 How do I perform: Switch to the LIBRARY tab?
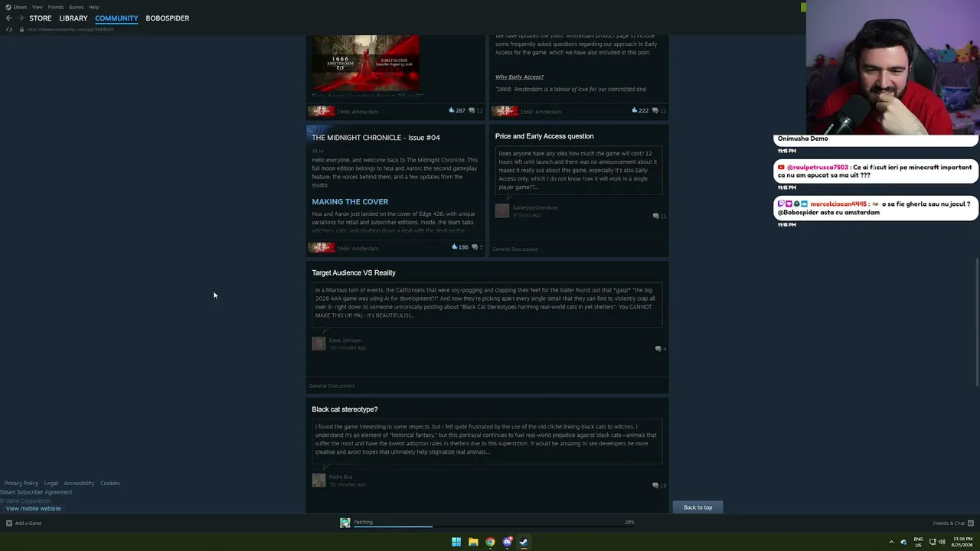tap(73, 18)
